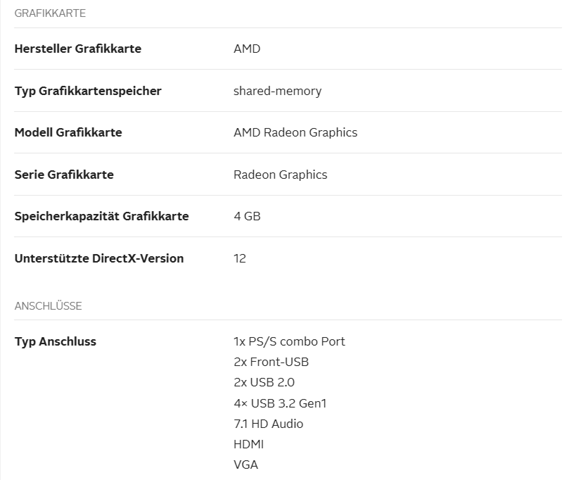Viewport: 569px width, 480px height.
Task: Click the 4× USB 3.2 Gen1 entry
Action: [x=280, y=403]
